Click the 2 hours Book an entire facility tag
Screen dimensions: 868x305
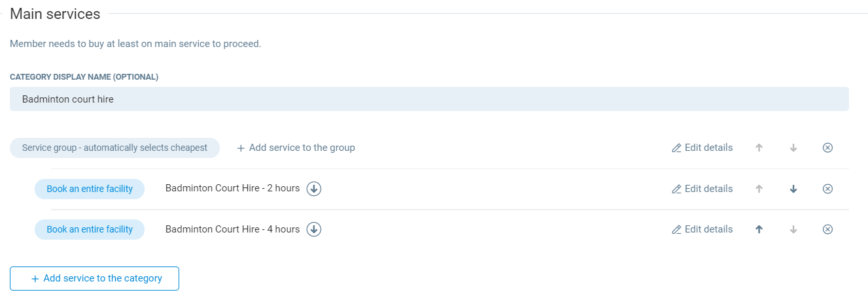[x=90, y=189]
